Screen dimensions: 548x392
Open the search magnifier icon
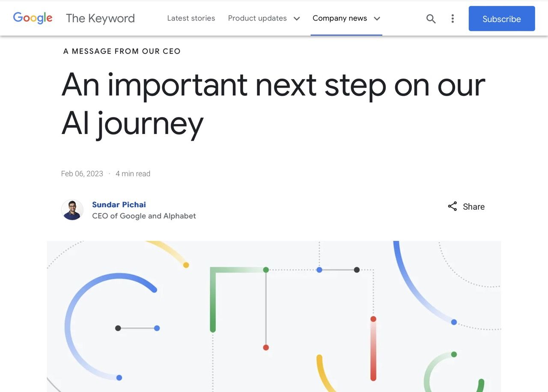pyautogui.click(x=431, y=18)
